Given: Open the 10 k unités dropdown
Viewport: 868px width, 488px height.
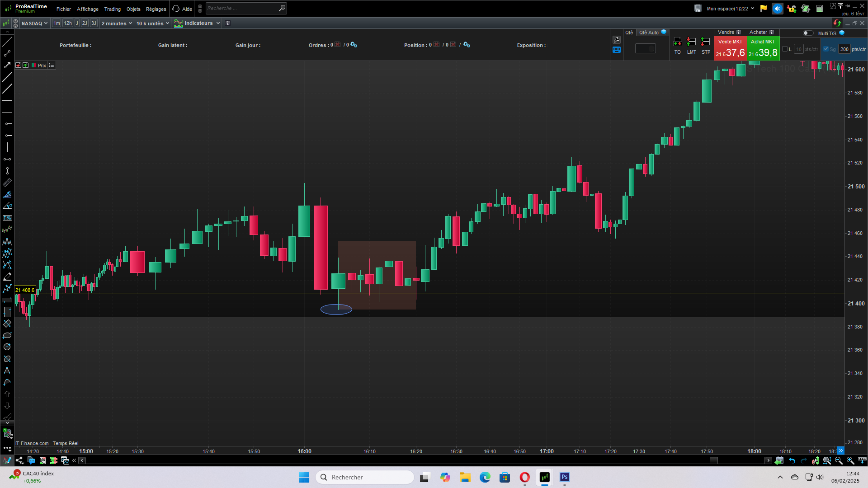Looking at the screenshot, I should [153, 23].
